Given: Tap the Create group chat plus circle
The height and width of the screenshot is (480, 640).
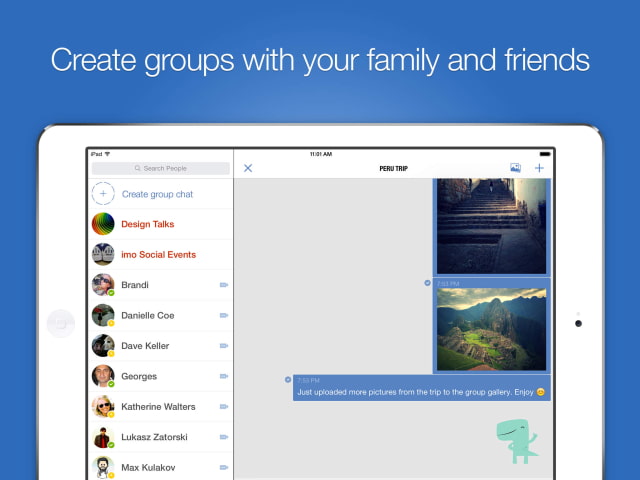Looking at the screenshot, I should click(x=103, y=194).
